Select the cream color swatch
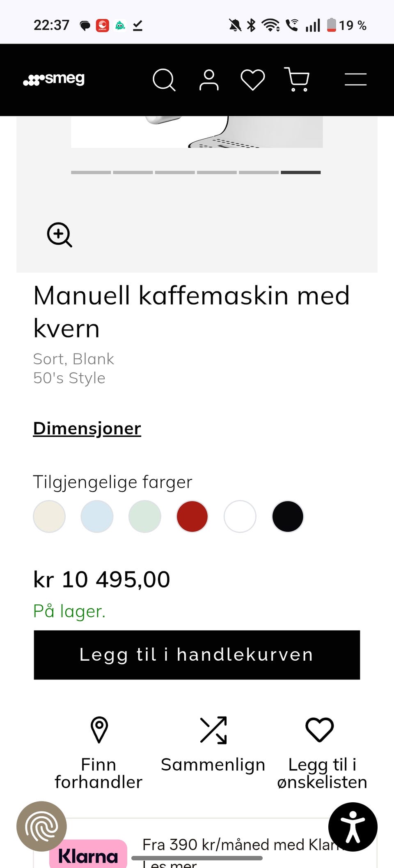This screenshot has width=394, height=868. coord(49,517)
